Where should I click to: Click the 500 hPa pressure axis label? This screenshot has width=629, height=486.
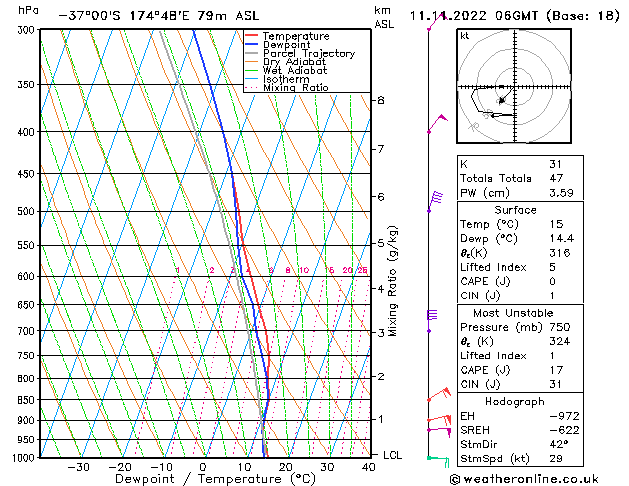pos(26,211)
